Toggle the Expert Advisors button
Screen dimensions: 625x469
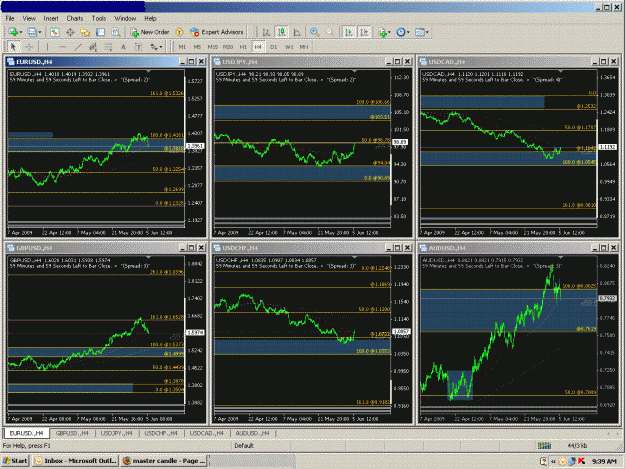217,32
